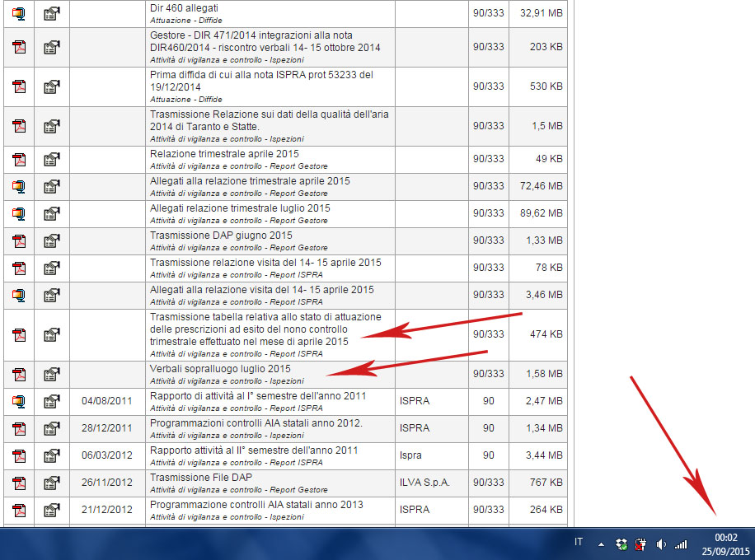Open PDF for Rapporto attività II° semestre 2011
755x560 pixels.
pyautogui.click(x=19, y=455)
